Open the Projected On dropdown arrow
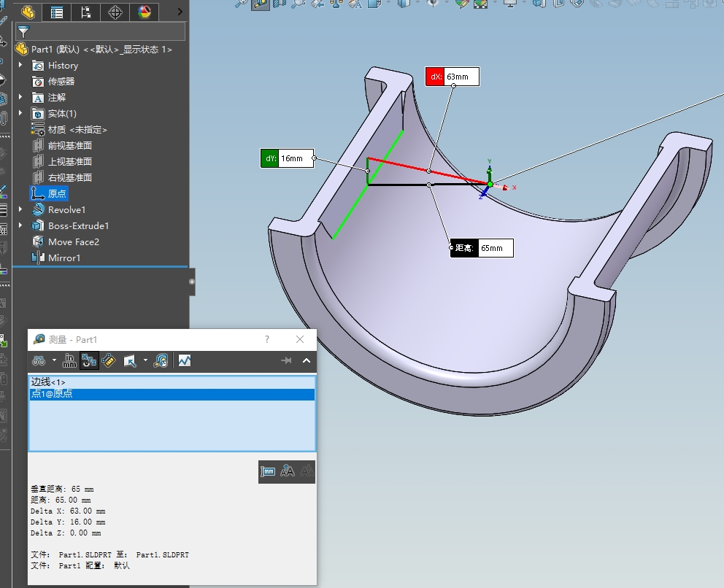724x588 pixels. [145, 360]
